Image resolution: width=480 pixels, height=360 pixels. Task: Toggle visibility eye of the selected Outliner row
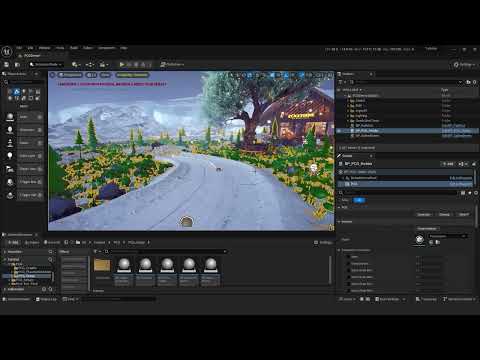[x=339, y=131]
